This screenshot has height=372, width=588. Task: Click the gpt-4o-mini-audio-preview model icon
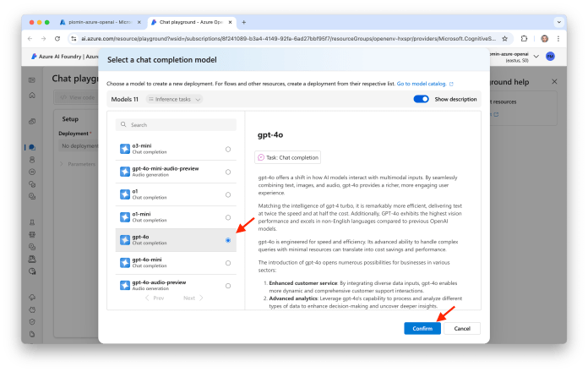[125, 172]
